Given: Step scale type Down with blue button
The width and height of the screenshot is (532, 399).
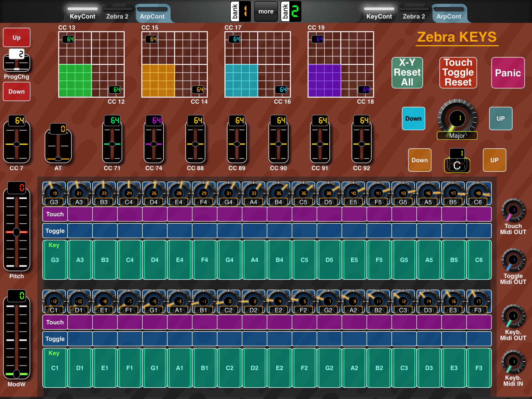Looking at the screenshot, I should tap(413, 118).
